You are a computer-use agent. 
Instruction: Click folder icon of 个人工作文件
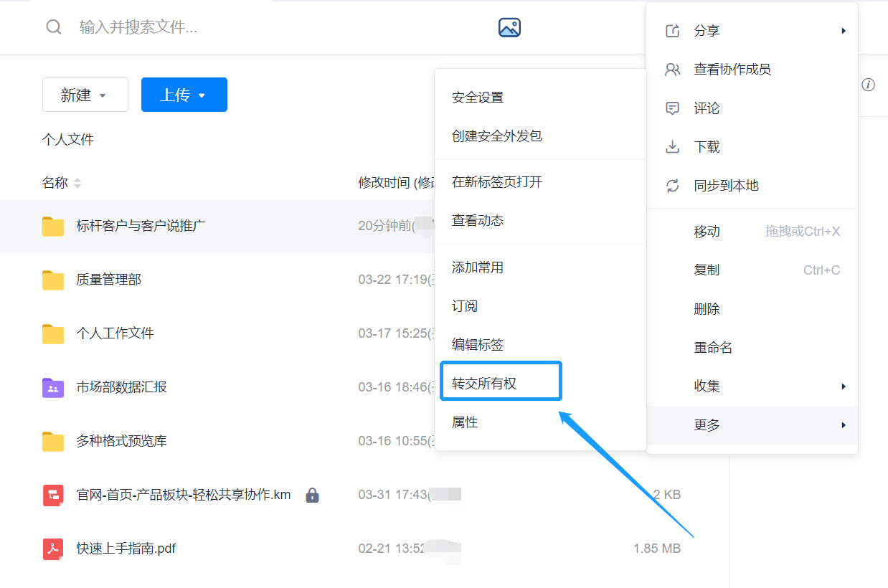[x=53, y=334]
